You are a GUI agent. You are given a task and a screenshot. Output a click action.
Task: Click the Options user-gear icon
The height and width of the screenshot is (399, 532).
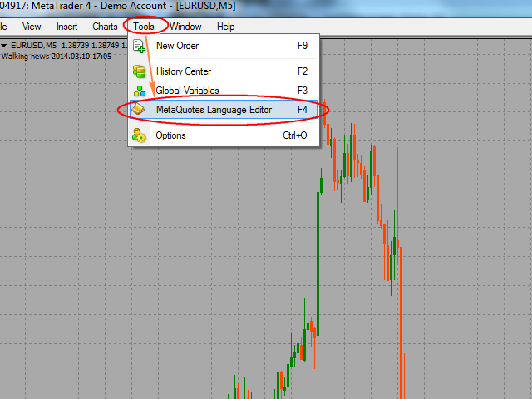pyautogui.click(x=139, y=135)
